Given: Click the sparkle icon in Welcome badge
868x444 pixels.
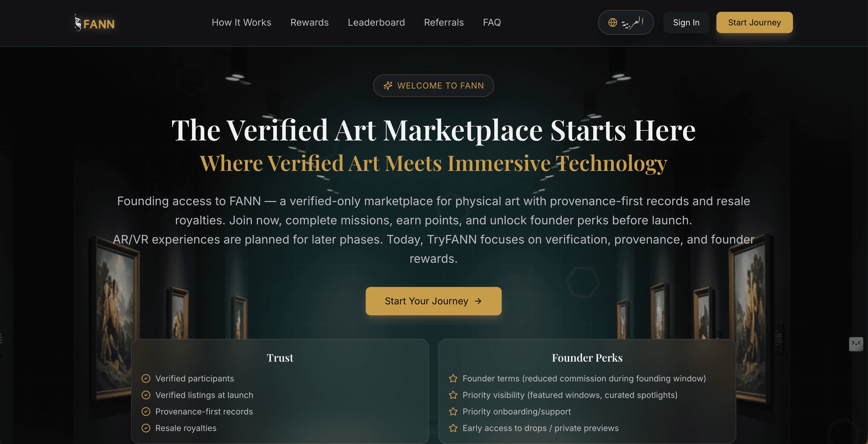Looking at the screenshot, I should [388, 86].
